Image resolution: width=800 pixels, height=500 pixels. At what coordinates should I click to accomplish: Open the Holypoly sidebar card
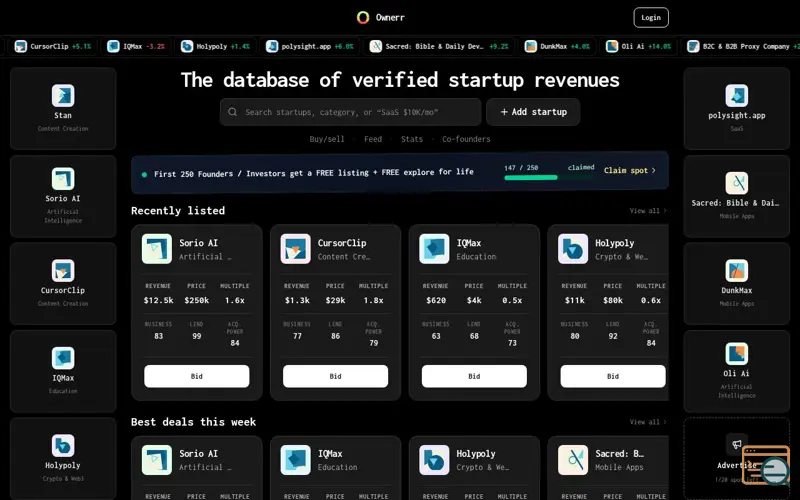click(63, 458)
